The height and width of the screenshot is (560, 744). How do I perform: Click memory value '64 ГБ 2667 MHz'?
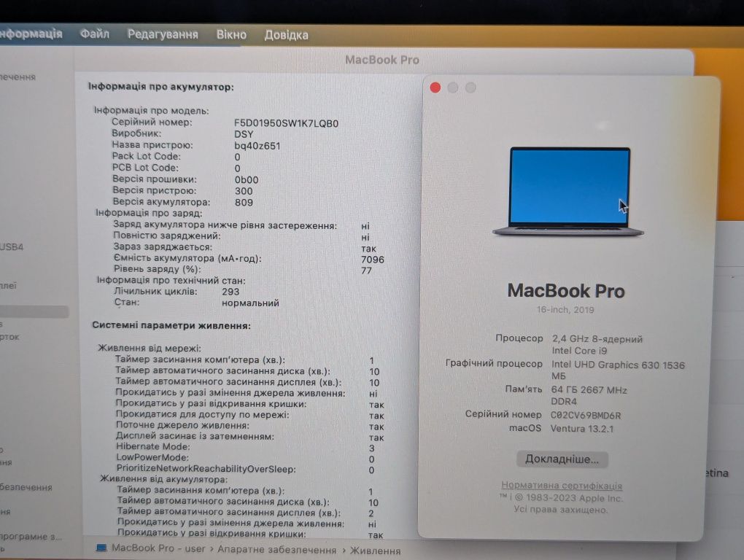click(x=589, y=390)
